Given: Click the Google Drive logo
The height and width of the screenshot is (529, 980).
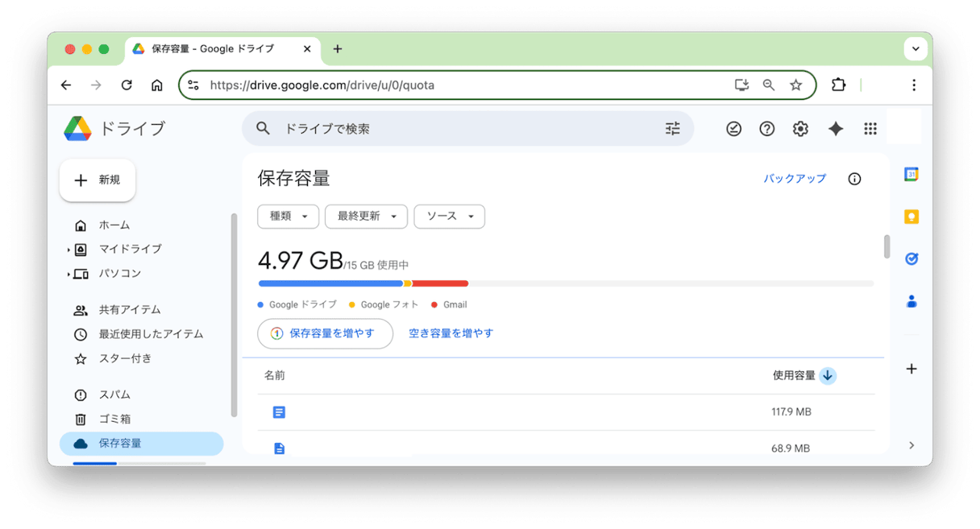Looking at the screenshot, I should tap(78, 129).
